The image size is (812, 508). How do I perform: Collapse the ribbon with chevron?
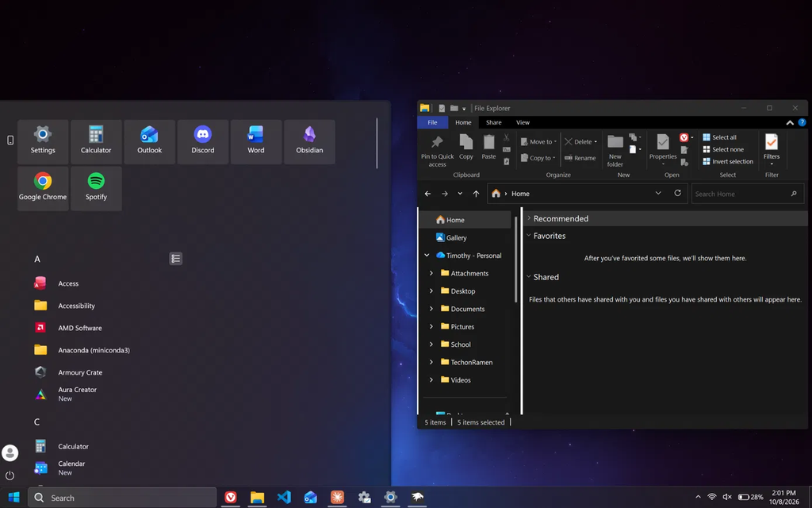(x=790, y=123)
